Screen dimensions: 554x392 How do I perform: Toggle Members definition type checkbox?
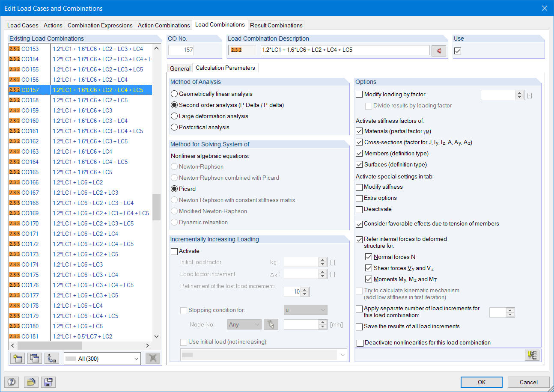[359, 154]
